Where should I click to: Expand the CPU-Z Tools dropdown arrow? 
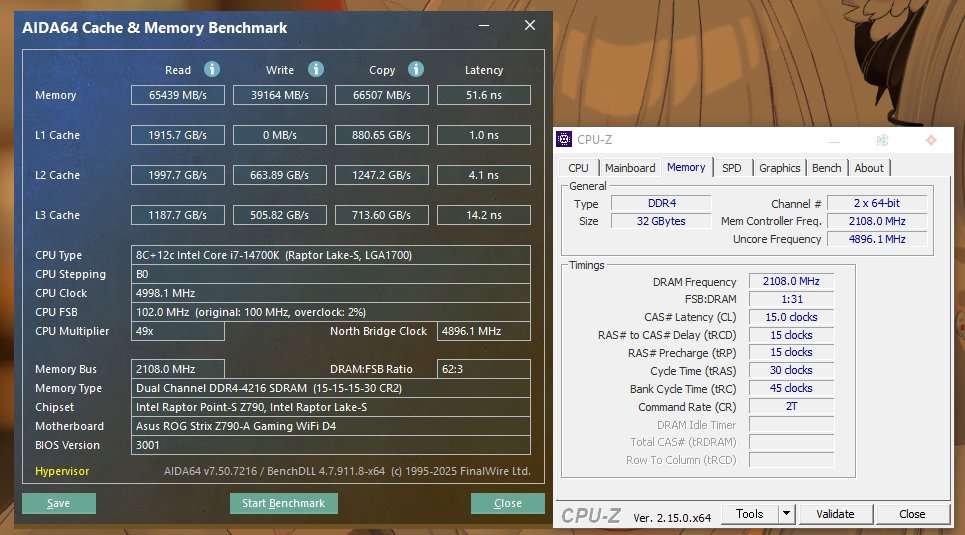(x=787, y=513)
